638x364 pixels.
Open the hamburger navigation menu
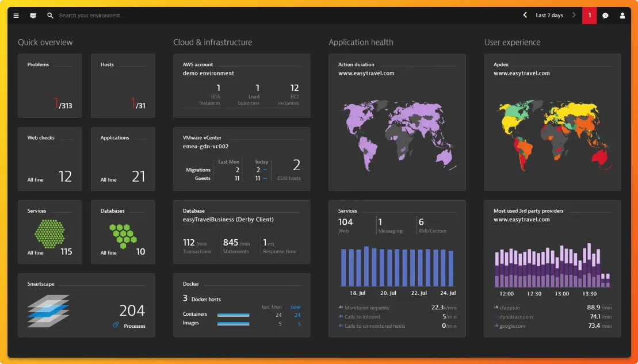16,16
